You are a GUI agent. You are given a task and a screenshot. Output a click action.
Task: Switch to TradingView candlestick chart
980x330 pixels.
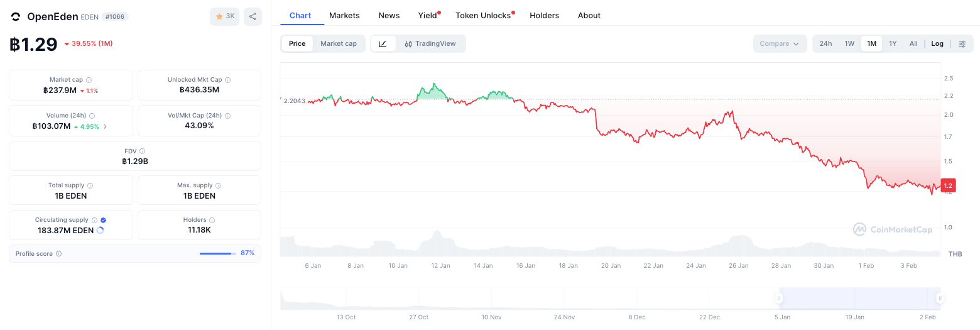pos(430,43)
